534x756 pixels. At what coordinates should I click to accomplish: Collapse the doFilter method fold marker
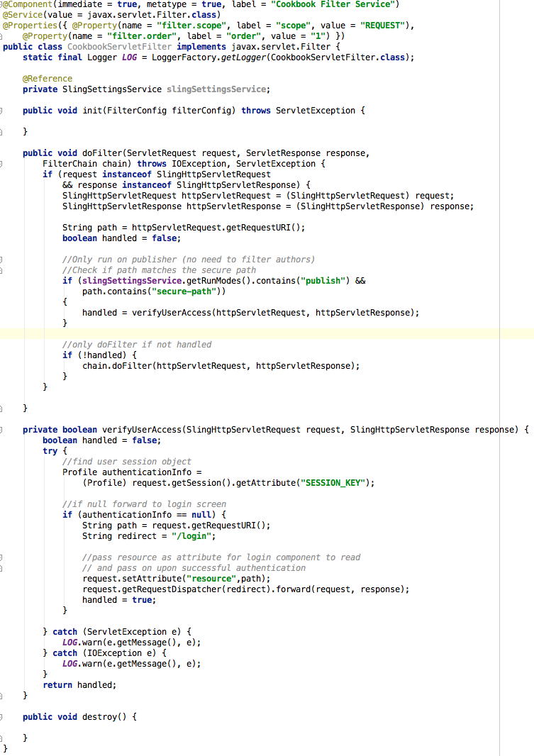coord(1,164)
